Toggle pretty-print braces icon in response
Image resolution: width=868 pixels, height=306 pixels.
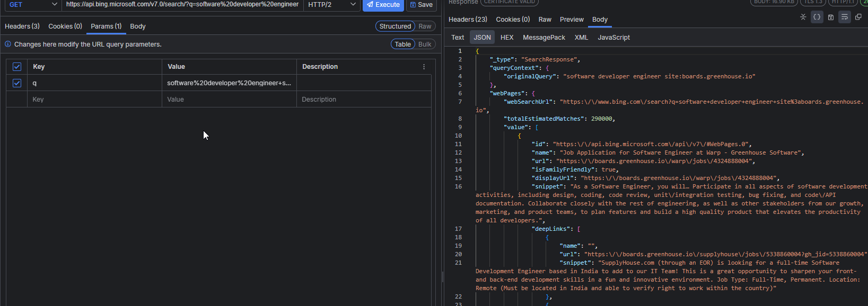817,17
